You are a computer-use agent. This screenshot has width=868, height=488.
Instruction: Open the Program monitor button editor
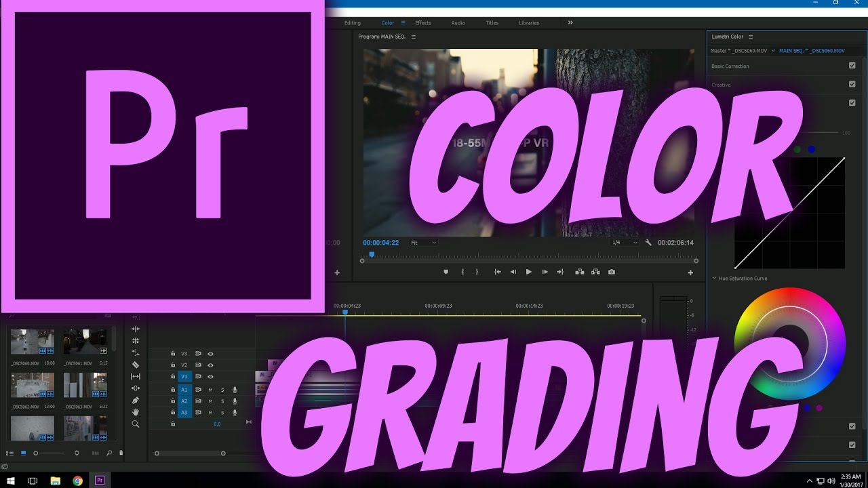point(690,272)
